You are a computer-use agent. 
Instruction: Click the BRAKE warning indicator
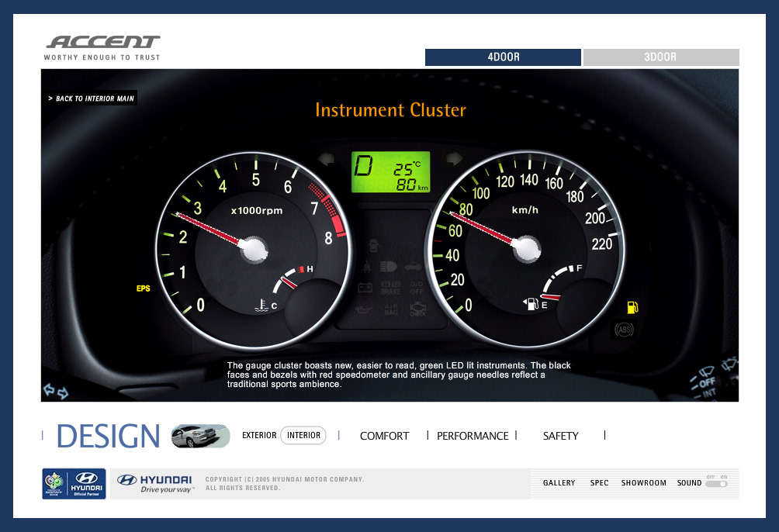pyautogui.click(x=391, y=288)
